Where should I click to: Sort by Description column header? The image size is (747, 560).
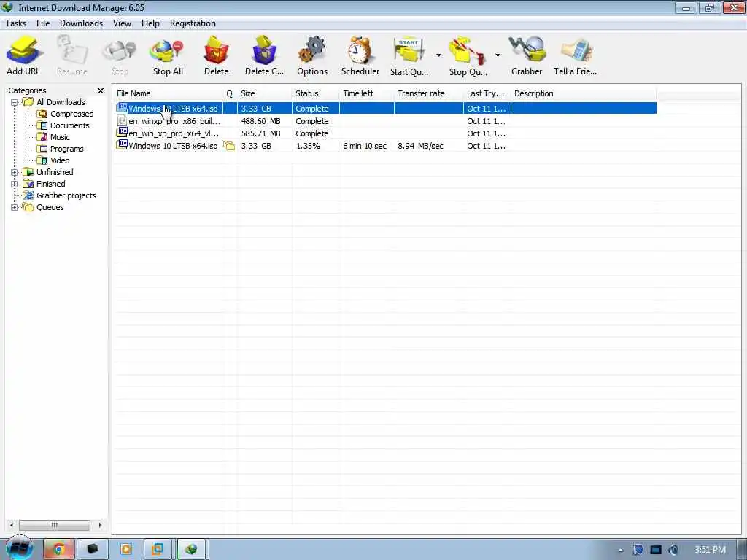[584, 93]
